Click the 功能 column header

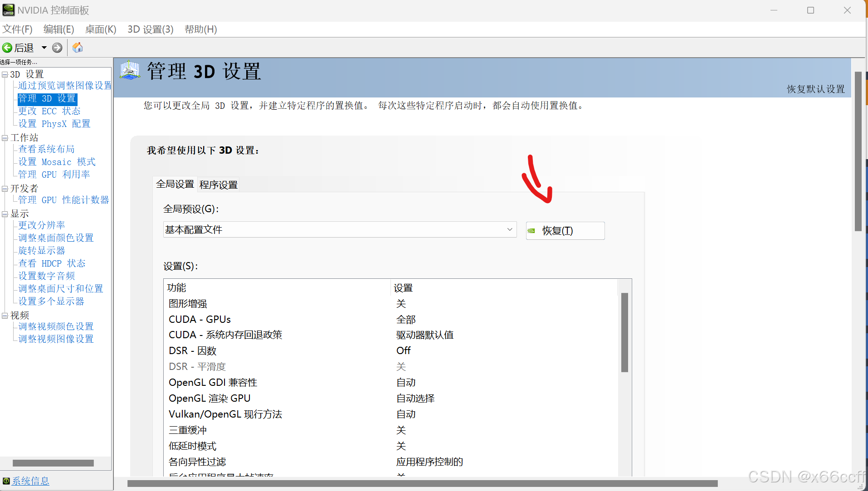tap(278, 288)
